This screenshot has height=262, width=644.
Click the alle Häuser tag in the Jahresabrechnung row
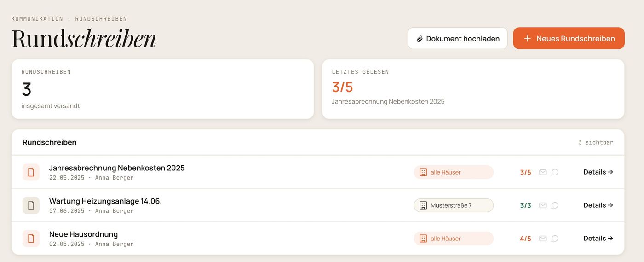pos(454,172)
